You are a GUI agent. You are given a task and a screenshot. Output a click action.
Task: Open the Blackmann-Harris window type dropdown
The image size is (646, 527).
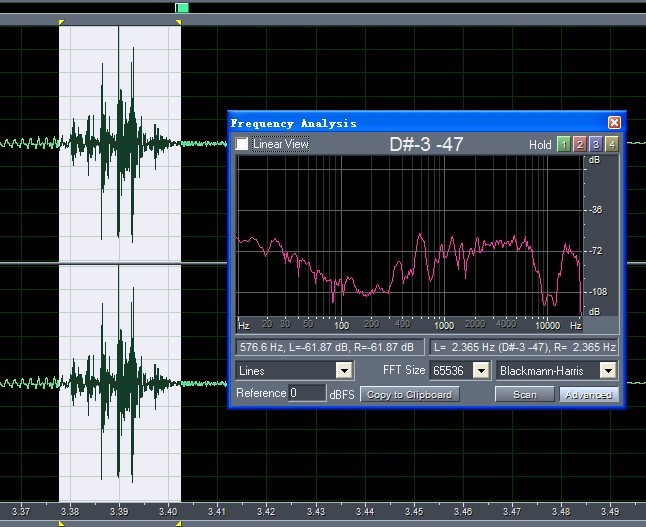(x=607, y=370)
